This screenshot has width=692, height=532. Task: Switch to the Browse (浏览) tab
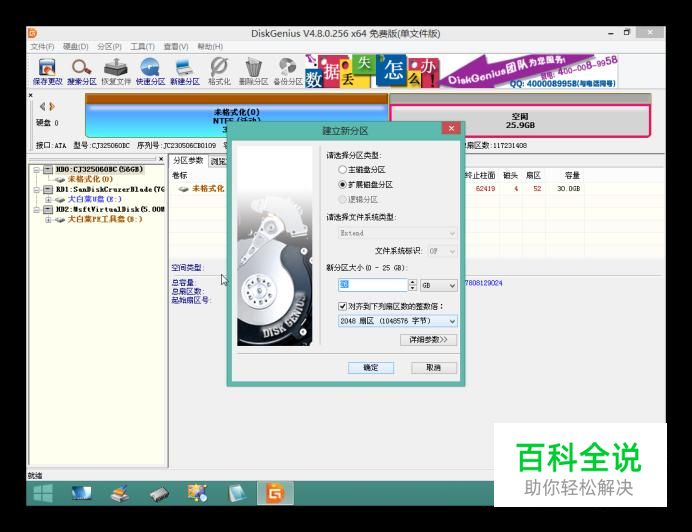pos(218,162)
